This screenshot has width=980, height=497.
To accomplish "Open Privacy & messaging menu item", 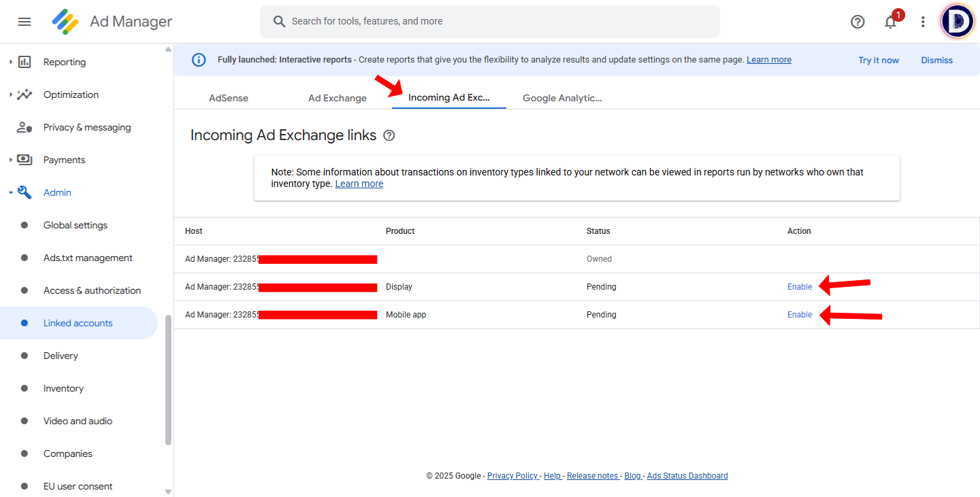I will point(87,127).
